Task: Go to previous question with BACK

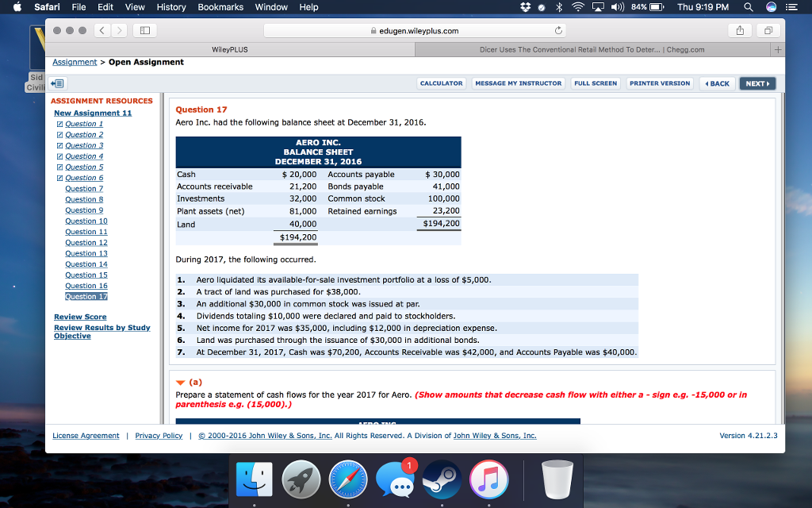Action: pos(717,83)
